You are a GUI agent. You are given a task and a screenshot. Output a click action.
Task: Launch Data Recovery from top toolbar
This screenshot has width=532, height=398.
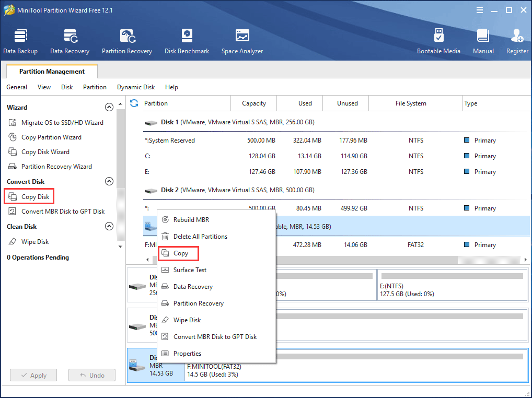[70, 41]
